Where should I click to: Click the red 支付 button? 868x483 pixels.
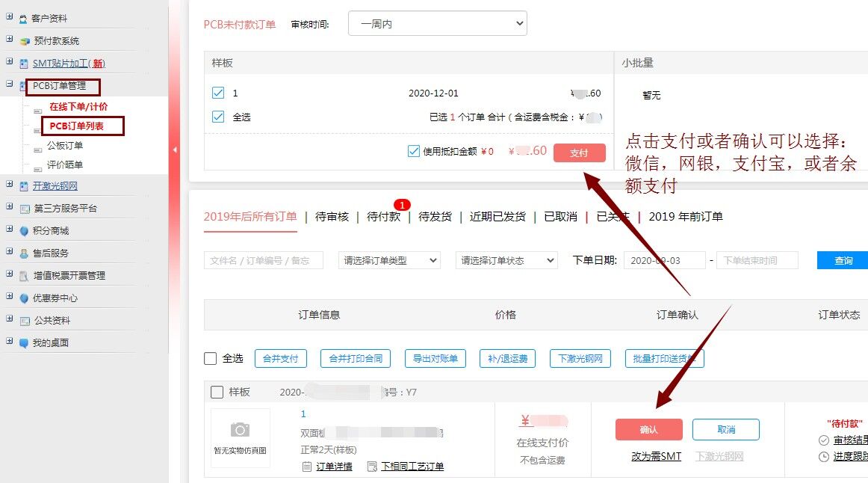579,153
